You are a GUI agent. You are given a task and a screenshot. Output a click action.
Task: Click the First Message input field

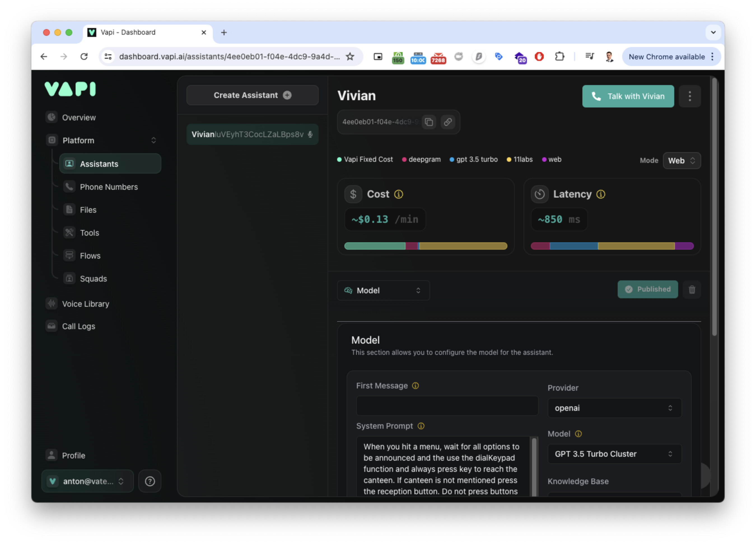pos(447,406)
